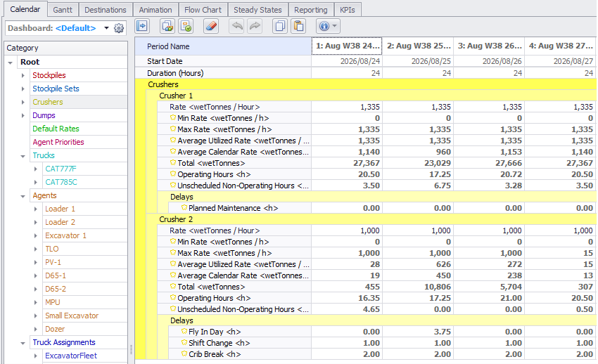Image resolution: width=598 pixels, height=364 pixels.
Task: Click the copy icon in toolbar
Action: [280, 26]
